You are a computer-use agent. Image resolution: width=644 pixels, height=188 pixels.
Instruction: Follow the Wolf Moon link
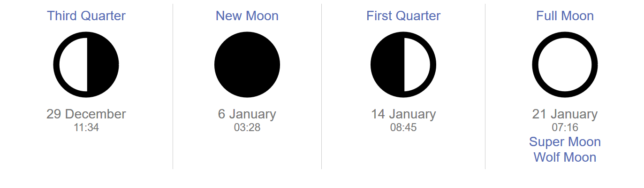tap(565, 157)
